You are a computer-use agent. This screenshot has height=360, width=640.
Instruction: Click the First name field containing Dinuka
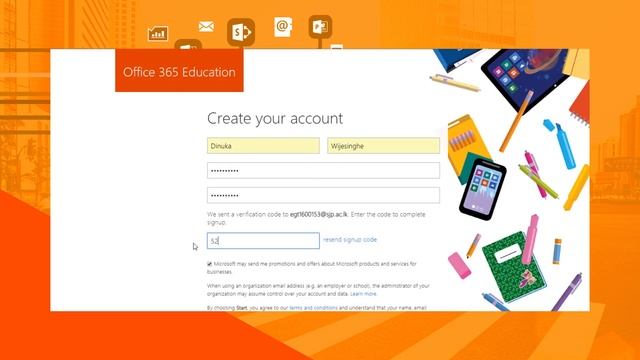click(x=263, y=146)
